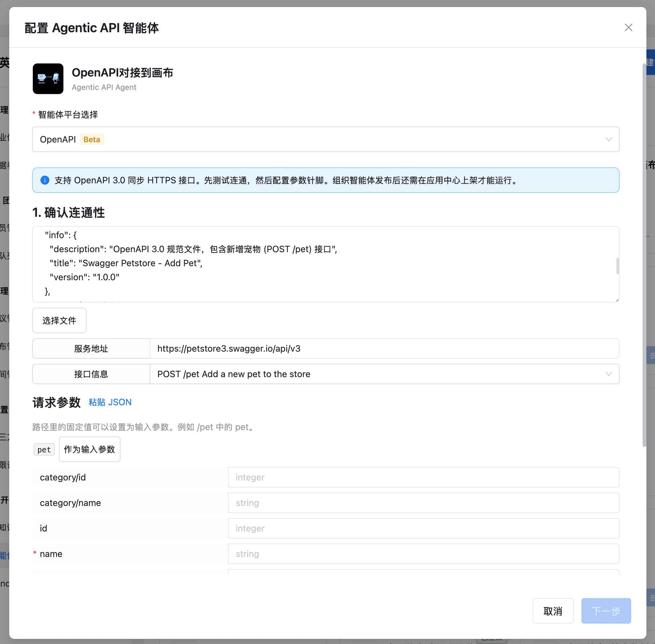
Task: Click the pet path tag
Action: point(44,450)
